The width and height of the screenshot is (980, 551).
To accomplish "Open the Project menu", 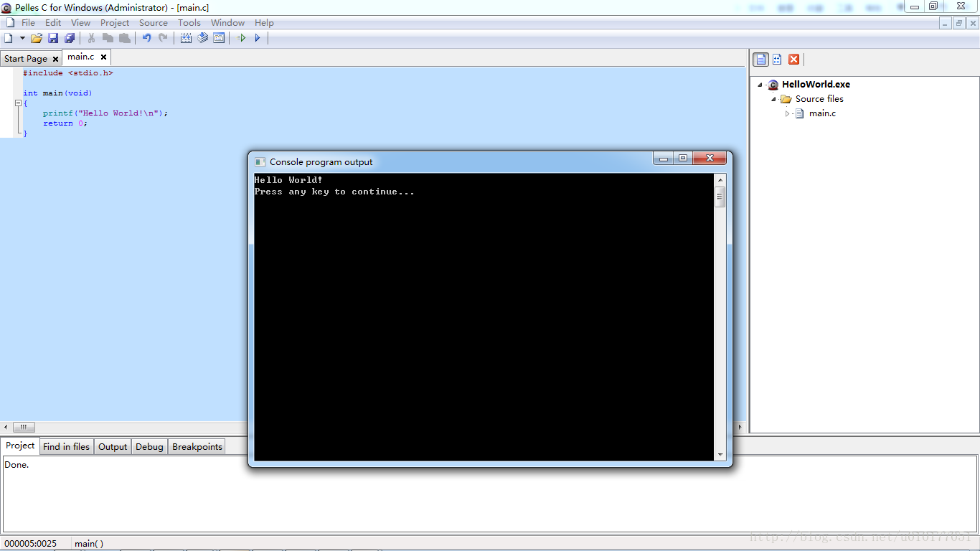I will point(115,23).
